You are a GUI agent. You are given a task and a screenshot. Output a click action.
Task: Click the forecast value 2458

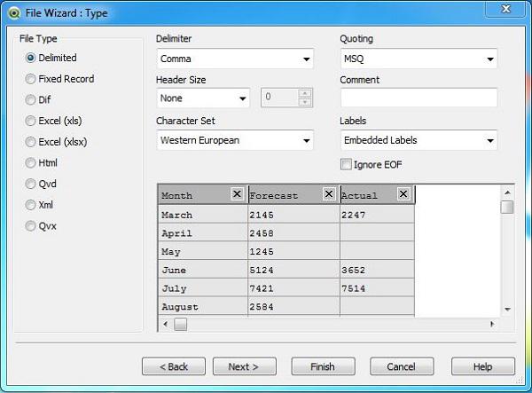pos(293,232)
